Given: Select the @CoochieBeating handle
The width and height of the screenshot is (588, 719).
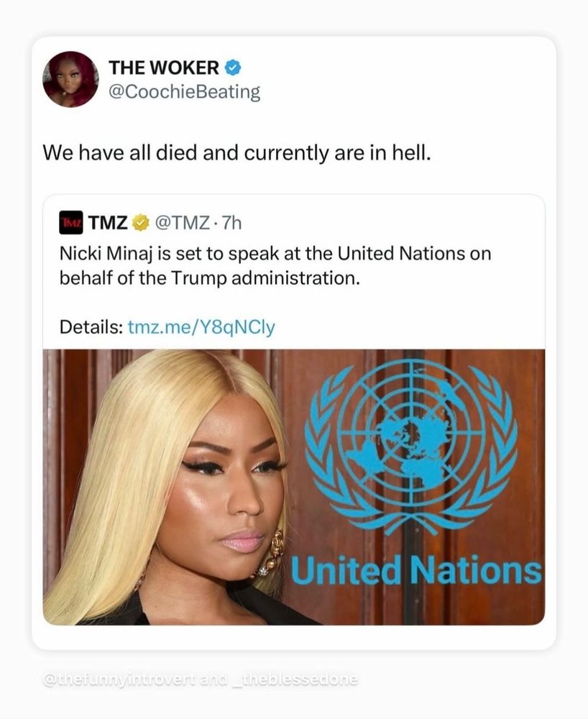Looking at the screenshot, I should (x=184, y=92).
